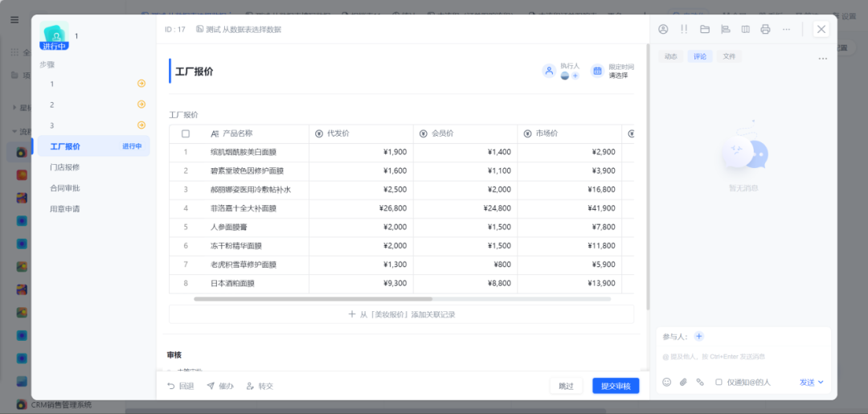This screenshot has height=414, width=868.
Task: Open the send options dropdown arrow
Action: pos(821,382)
